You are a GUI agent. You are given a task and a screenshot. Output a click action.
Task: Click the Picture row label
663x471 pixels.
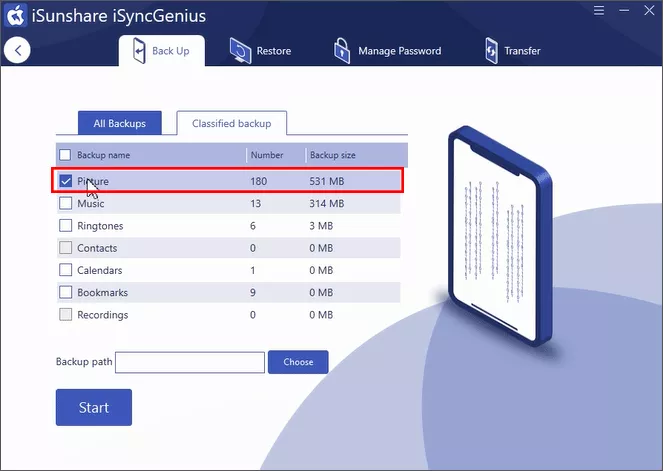93,181
